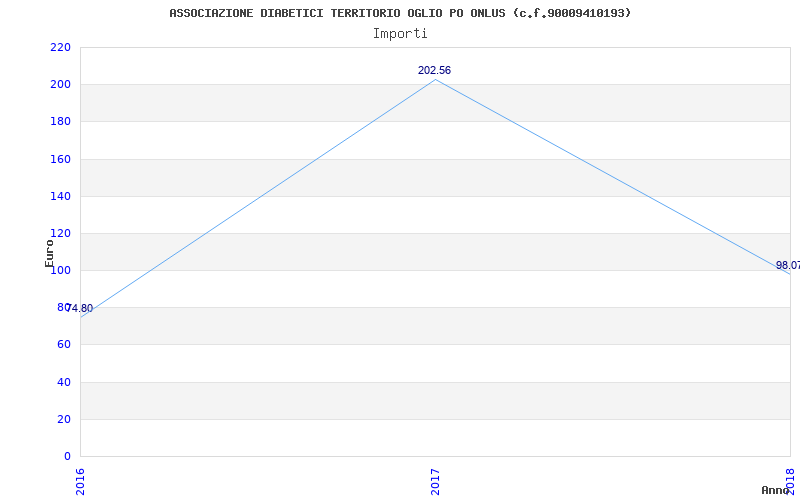Click the 220 y-axis tick label

[x=60, y=47]
